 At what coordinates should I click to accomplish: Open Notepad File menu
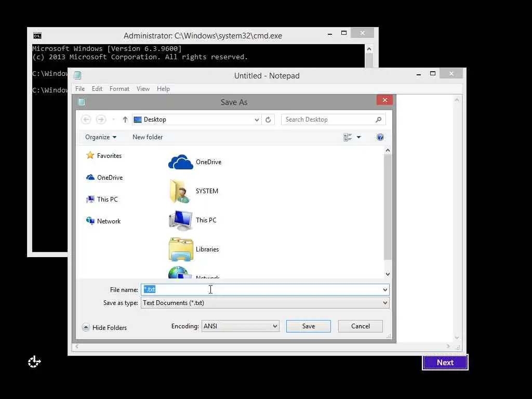click(x=80, y=88)
